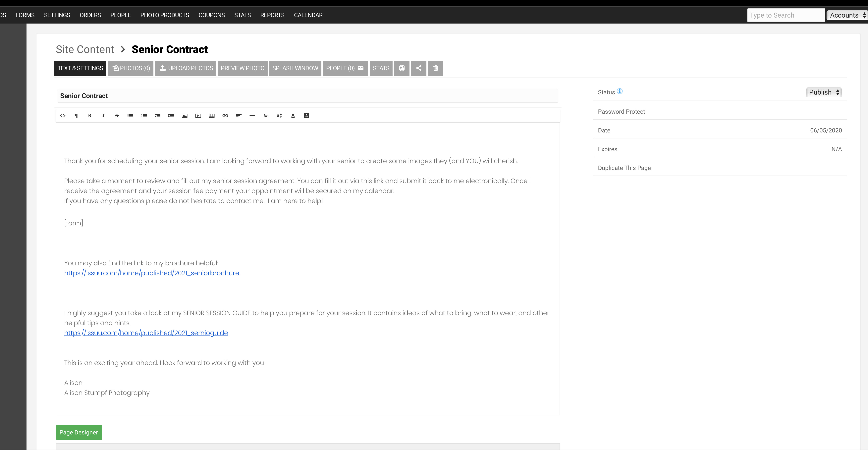Click the Date value 06/05/2020
868x450 pixels.
826,130
